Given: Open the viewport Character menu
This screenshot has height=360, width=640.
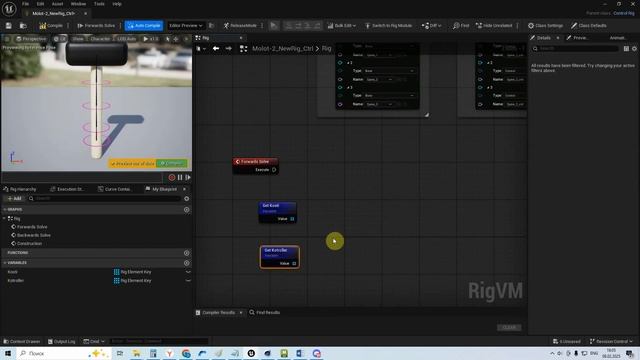Looking at the screenshot, I should click(x=100, y=39).
